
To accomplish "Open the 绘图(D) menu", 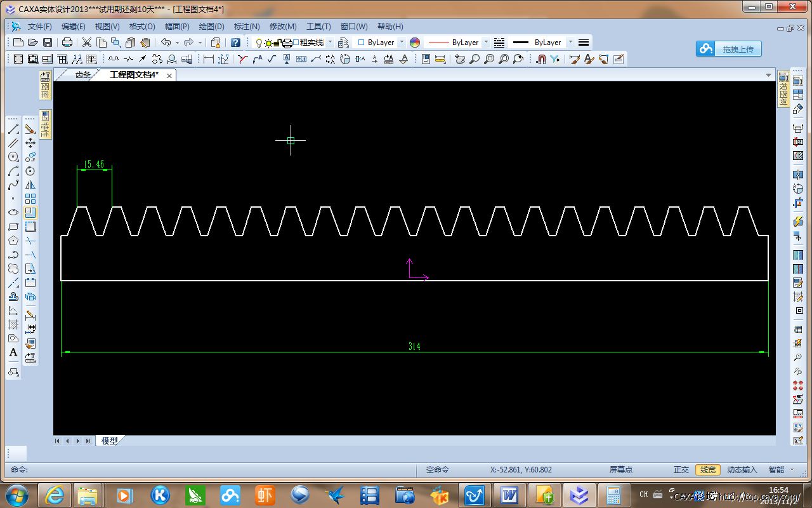I will [x=212, y=27].
